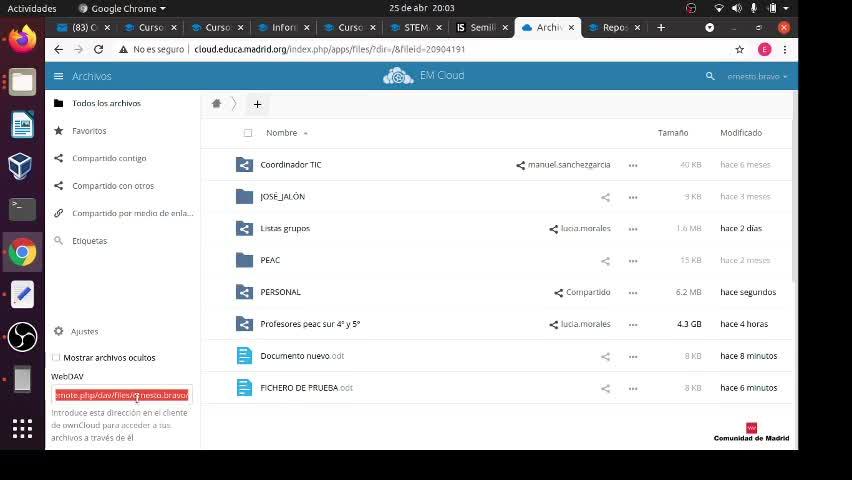The image size is (852, 480).
Task: Open more options for PEAC
Action: [x=633, y=261]
